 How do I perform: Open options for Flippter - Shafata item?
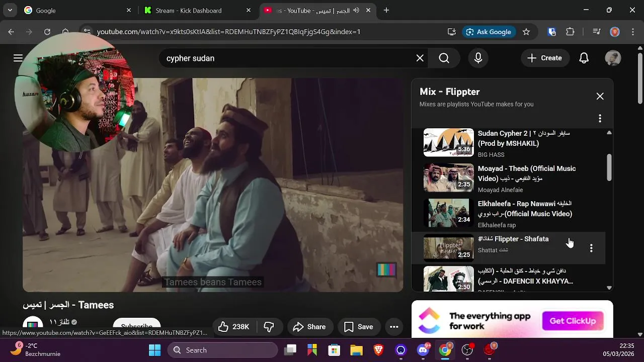(591, 248)
